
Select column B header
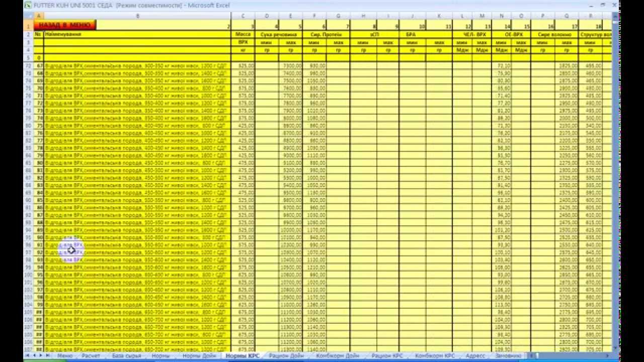click(x=137, y=16)
